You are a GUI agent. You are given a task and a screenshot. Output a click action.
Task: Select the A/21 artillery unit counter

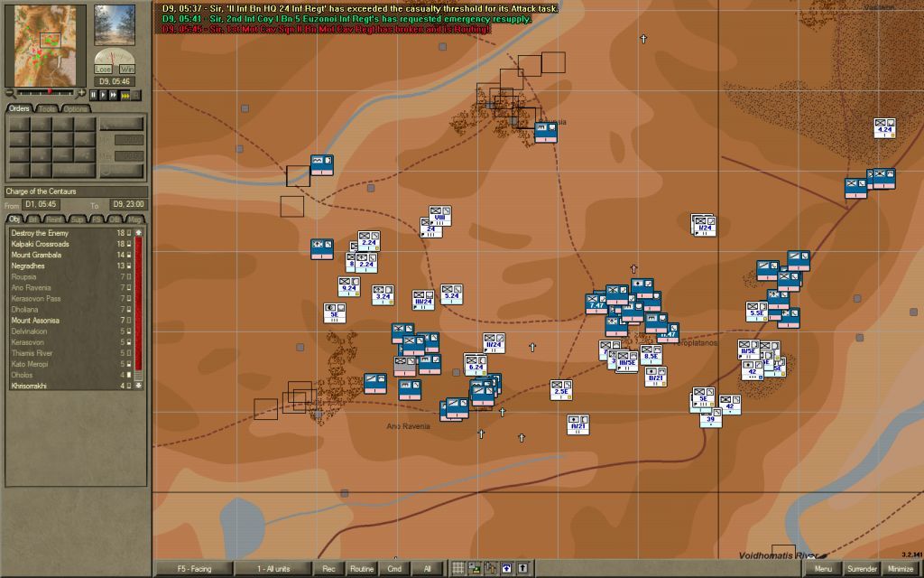(578, 424)
